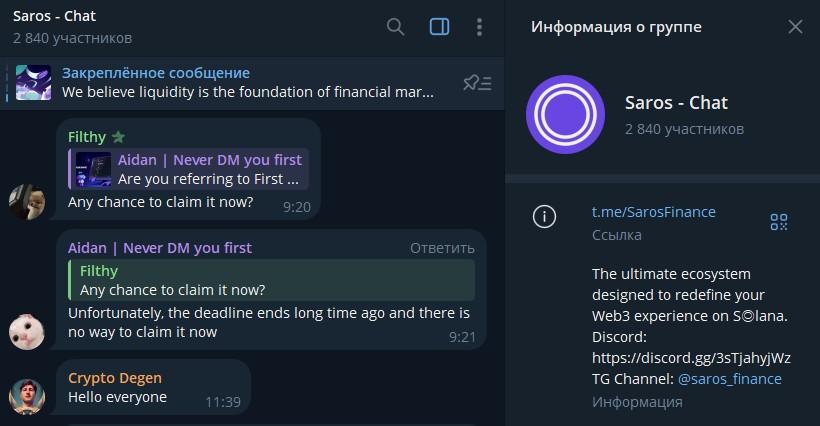Close the group info panel
The image size is (820, 426).
coord(795,27)
